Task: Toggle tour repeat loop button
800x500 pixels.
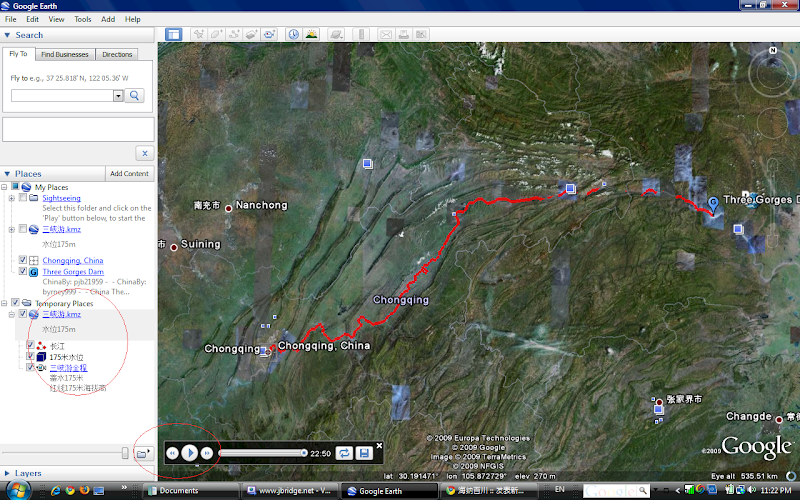Action: [344, 453]
